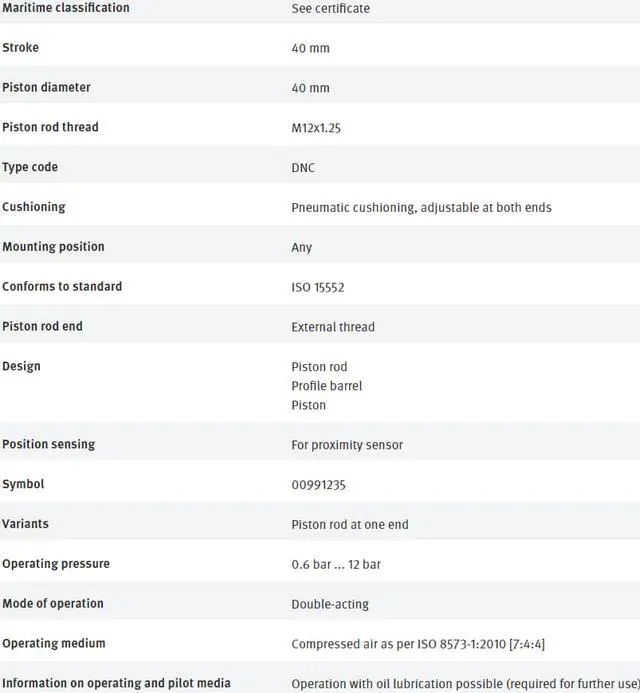Select the See certificate maritime value

click(x=331, y=8)
